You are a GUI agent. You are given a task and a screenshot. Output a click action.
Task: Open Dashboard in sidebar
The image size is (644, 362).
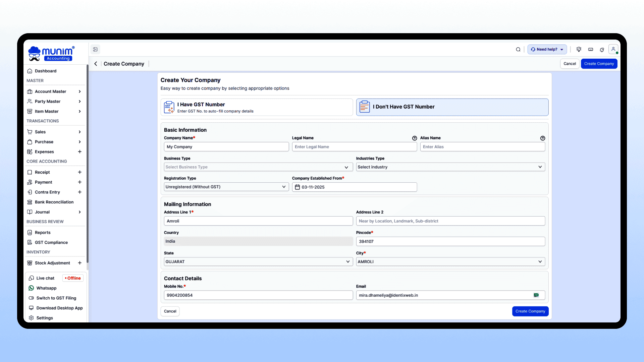pos(46,71)
